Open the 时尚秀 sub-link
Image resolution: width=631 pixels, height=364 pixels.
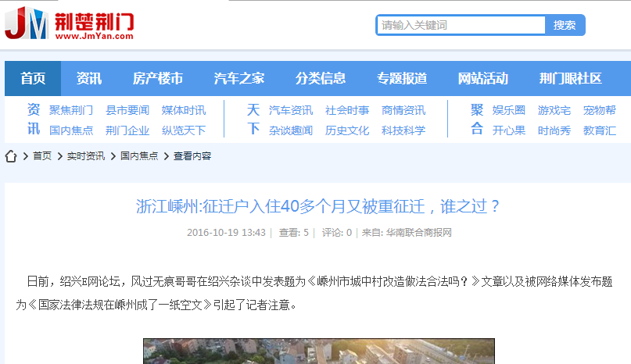click(x=554, y=130)
